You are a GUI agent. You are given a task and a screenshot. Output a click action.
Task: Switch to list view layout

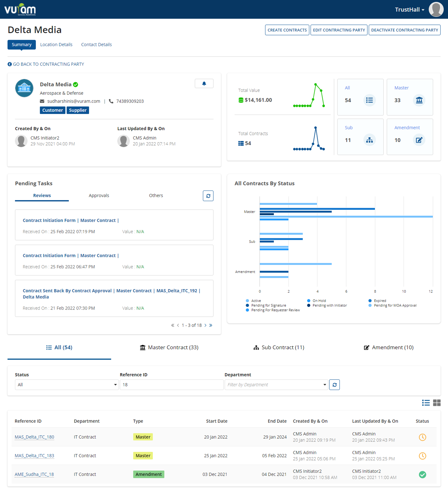426,403
